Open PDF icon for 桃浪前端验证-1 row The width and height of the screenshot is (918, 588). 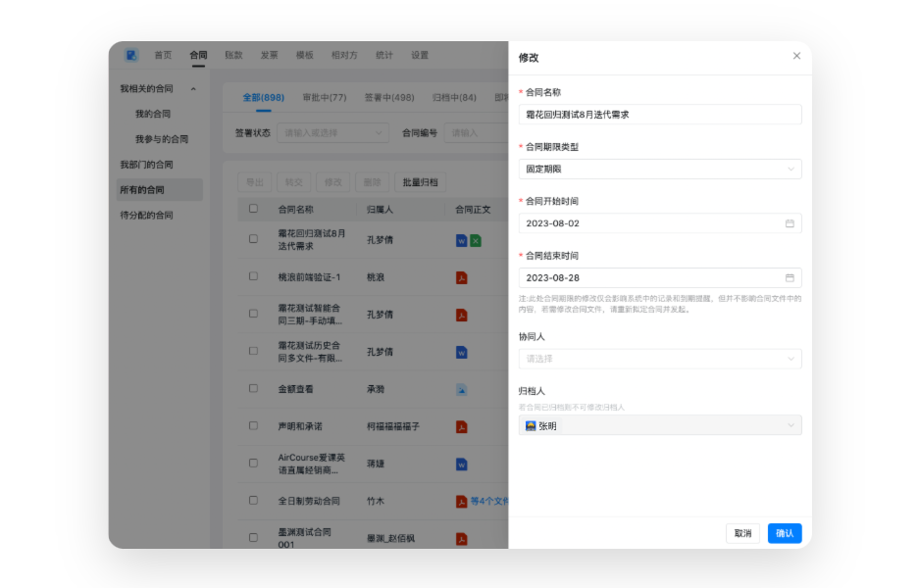point(462,277)
